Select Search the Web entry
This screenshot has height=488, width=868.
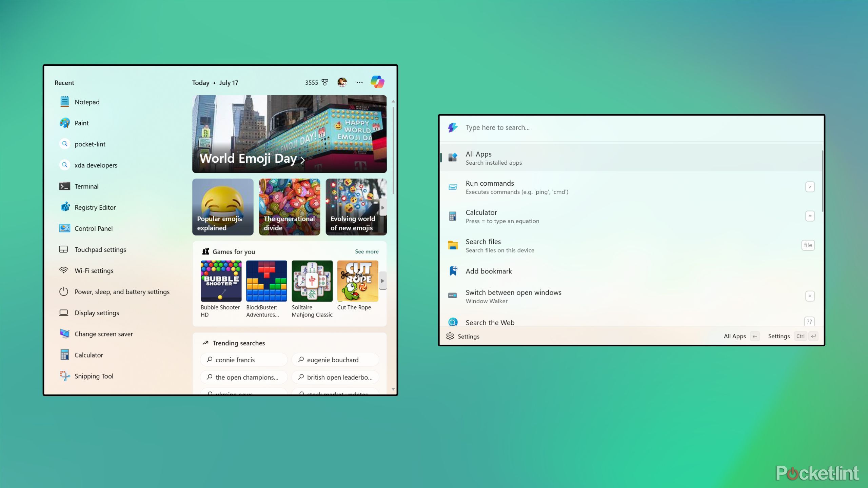pos(631,321)
